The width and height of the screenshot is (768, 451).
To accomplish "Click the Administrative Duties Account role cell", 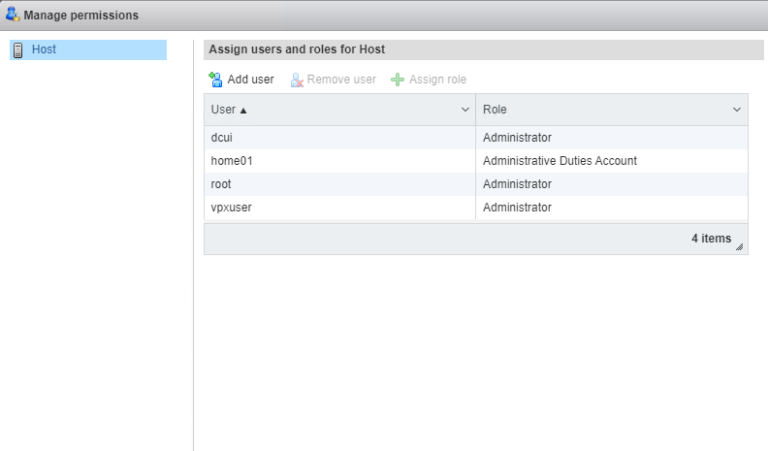I will pos(559,160).
